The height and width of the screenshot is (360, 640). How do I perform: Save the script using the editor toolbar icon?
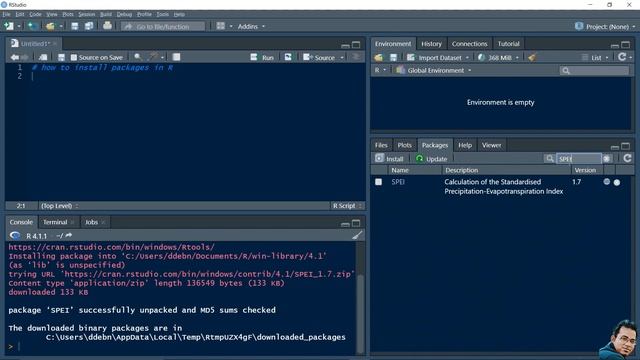(x=61, y=58)
